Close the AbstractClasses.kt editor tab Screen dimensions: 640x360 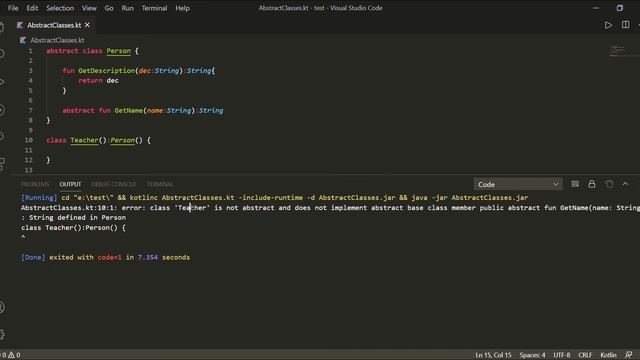coord(87,25)
